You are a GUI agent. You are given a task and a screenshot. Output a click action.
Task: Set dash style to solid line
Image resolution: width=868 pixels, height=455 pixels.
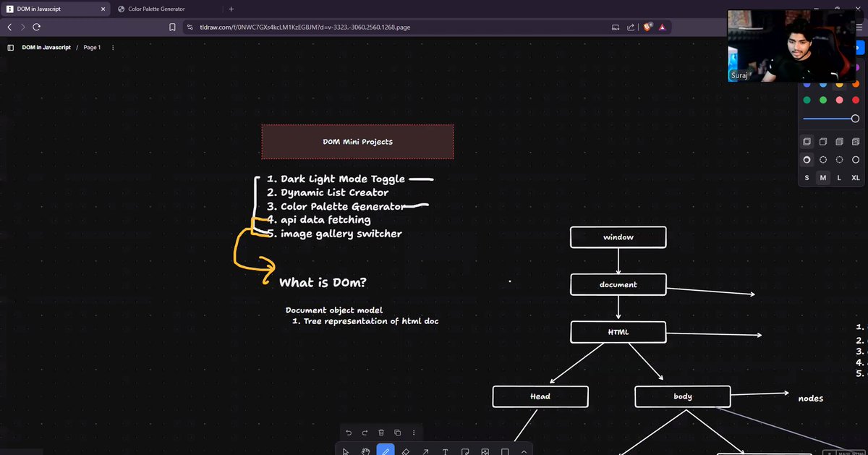click(856, 160)
